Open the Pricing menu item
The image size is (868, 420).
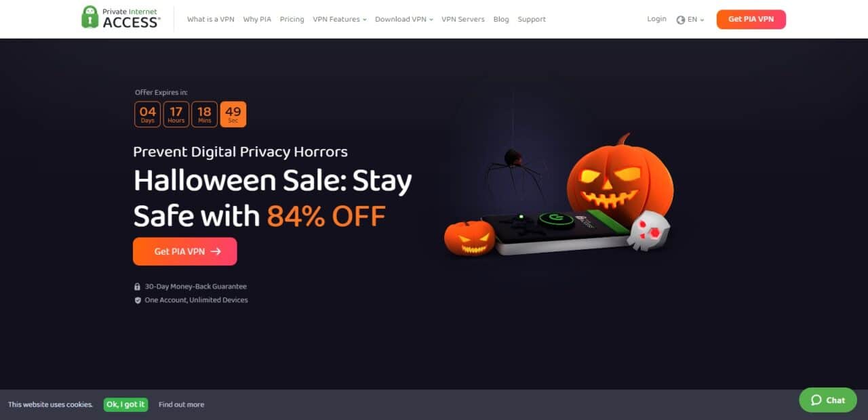pos(292,19)
